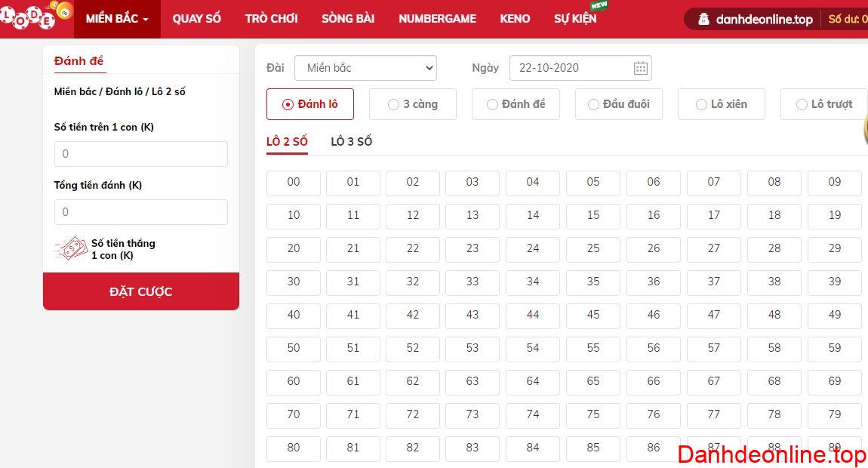The width and height of the screenshot is (868, 468).
Task: Select the Đánh đề radio option
Action: 516,104
